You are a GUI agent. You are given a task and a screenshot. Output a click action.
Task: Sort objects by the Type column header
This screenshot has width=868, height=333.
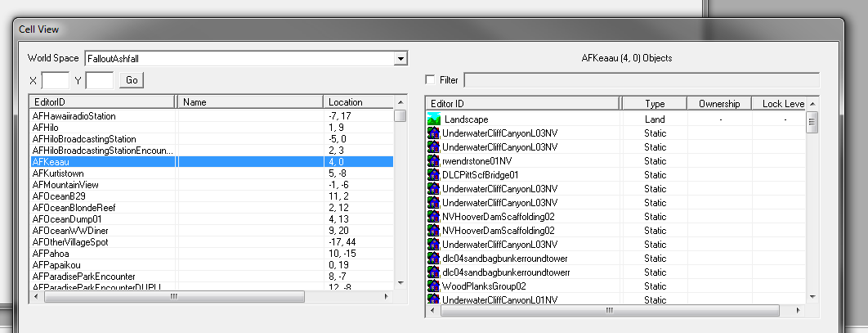tap(655, 104)
